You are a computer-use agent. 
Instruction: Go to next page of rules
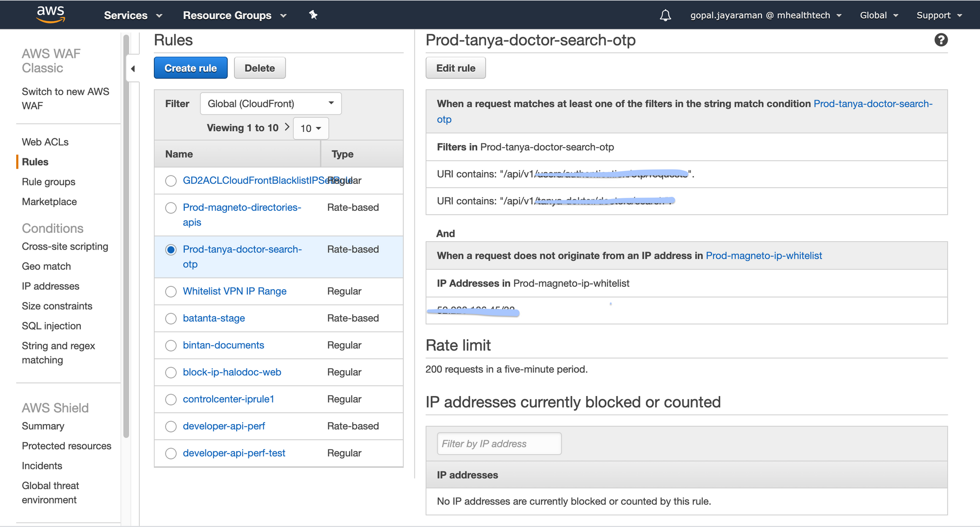[x=287, y=127]
